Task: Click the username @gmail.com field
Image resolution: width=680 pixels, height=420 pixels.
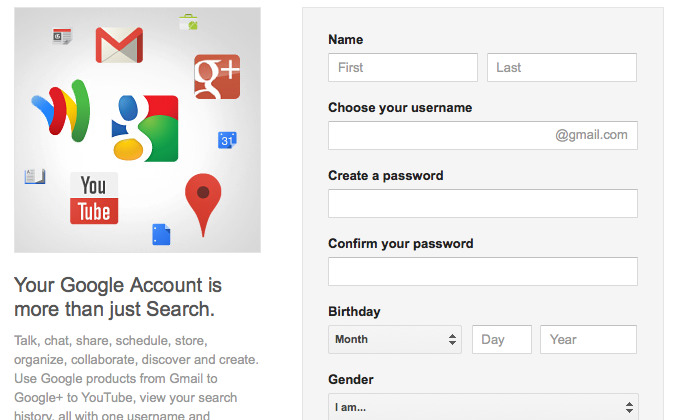Action: (483, 135)
